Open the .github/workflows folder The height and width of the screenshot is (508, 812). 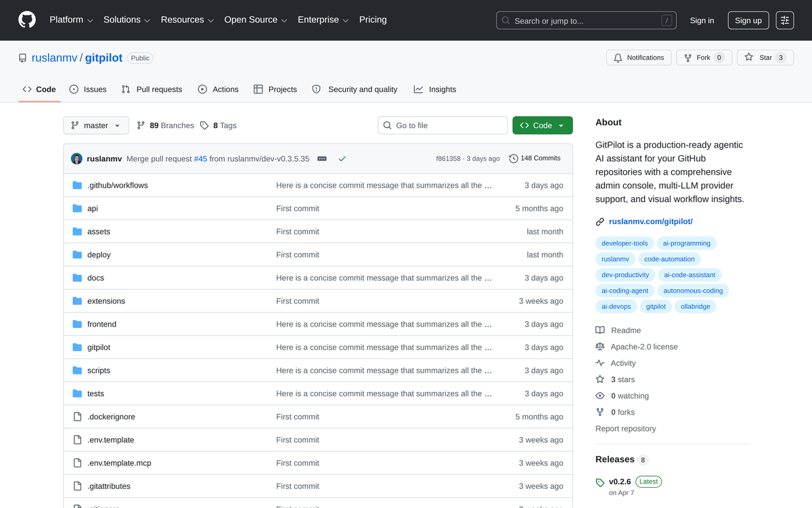click(117, 186)
